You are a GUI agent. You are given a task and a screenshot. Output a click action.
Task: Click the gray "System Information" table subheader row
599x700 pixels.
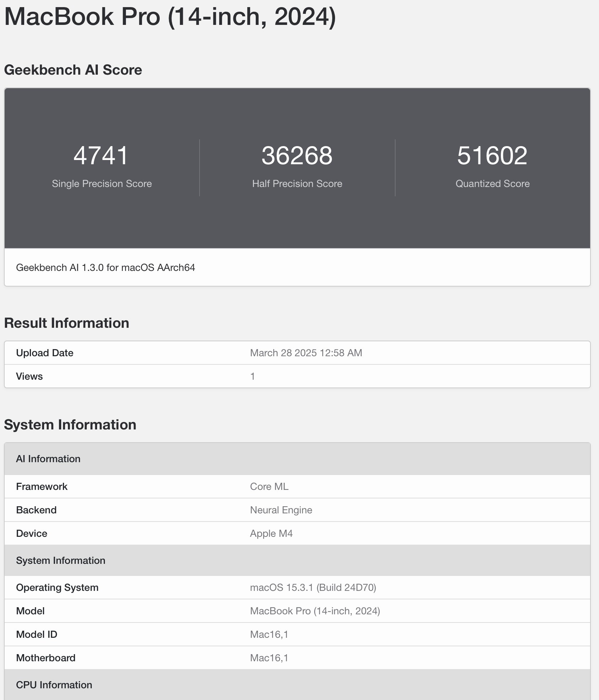[x=297, y=560]
